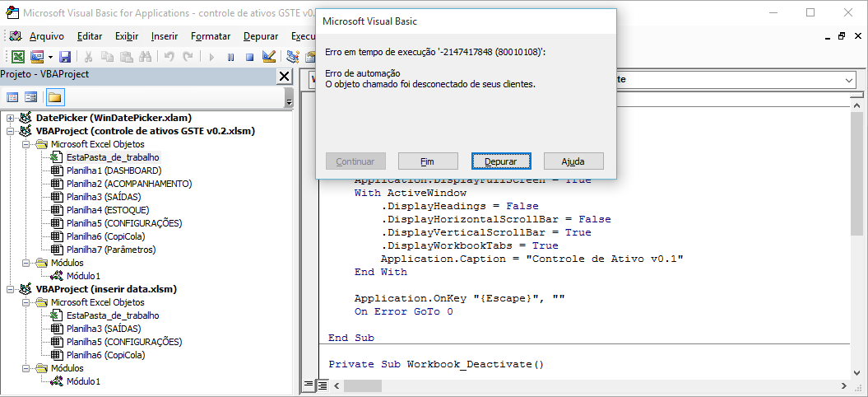This screenshot has height=397, width=868.
Task: Open the procedure dropdown above the code pane
Action: (850, 81)
